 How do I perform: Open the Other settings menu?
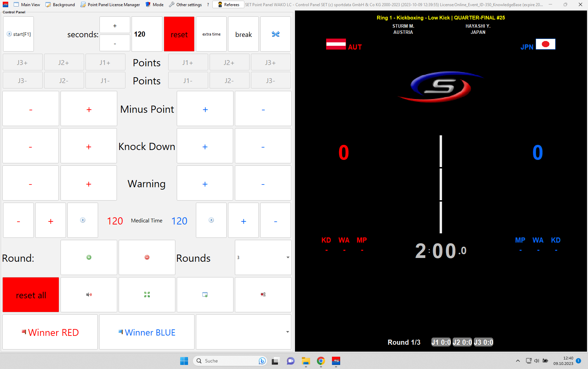point(185,5)
